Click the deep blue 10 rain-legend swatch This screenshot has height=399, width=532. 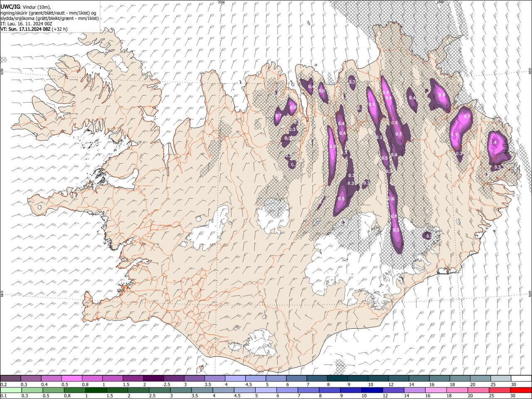[372, 390]
